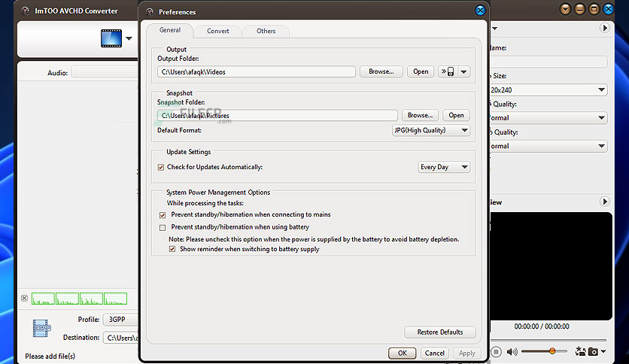This screenshot has height=364, width=629.
Task: Click the Destination path field in main window
Action: [x=120, y=338]
